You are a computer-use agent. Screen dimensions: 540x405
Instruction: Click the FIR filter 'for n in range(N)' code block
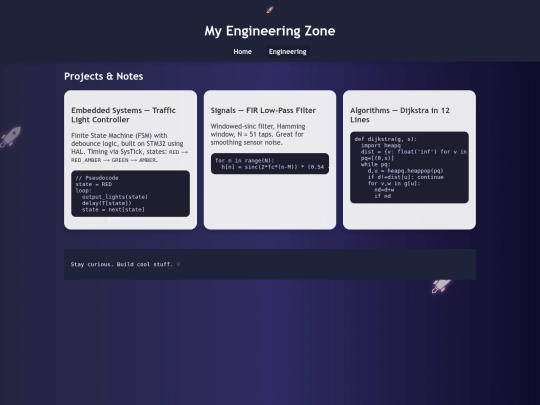pyautogui.click(x=270, y=164)
